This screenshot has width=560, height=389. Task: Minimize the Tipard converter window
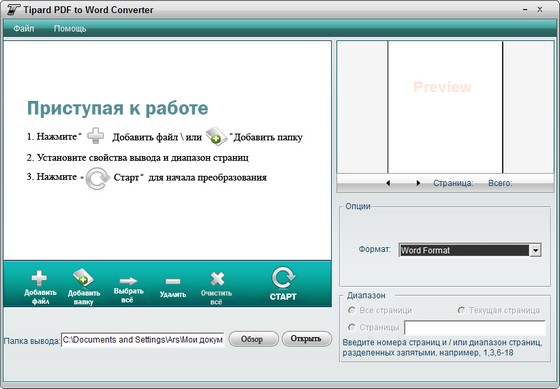click(x=525, y=10)
